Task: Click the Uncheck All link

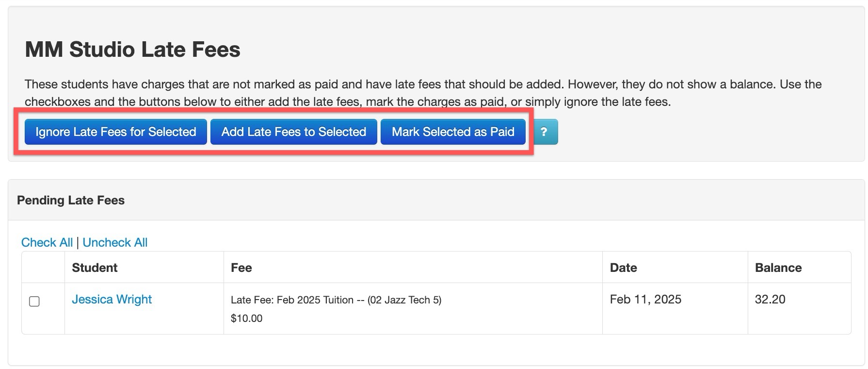Action: click(115, 242)
